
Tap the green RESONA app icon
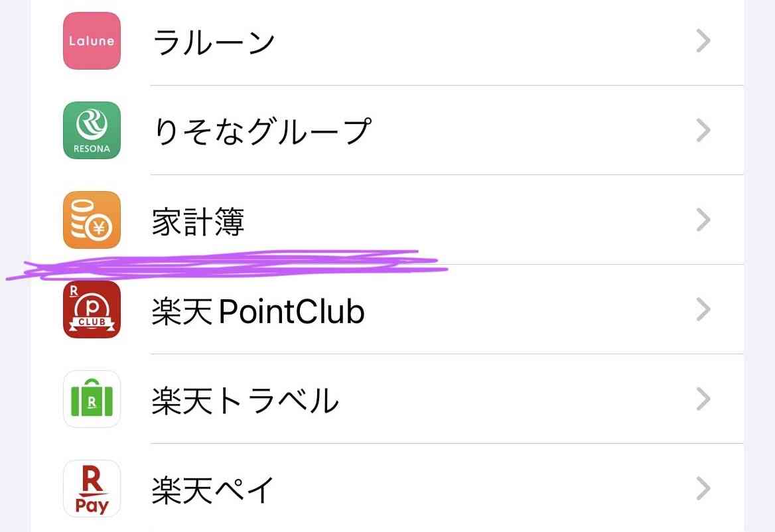pyautogui.click(x=92, y=131)
